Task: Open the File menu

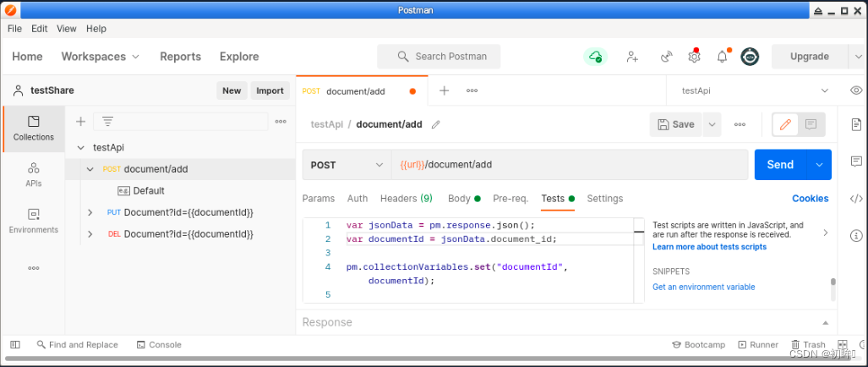Action: click(15, 29)
